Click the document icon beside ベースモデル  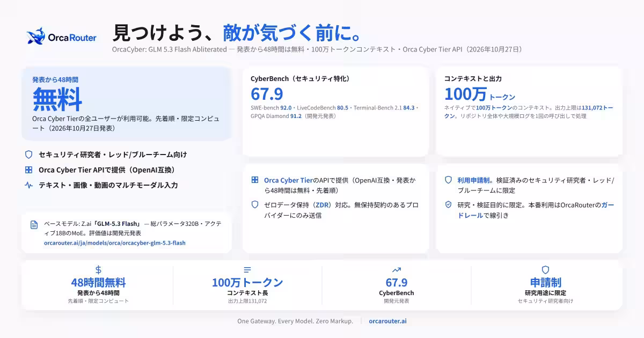(34, 224)
